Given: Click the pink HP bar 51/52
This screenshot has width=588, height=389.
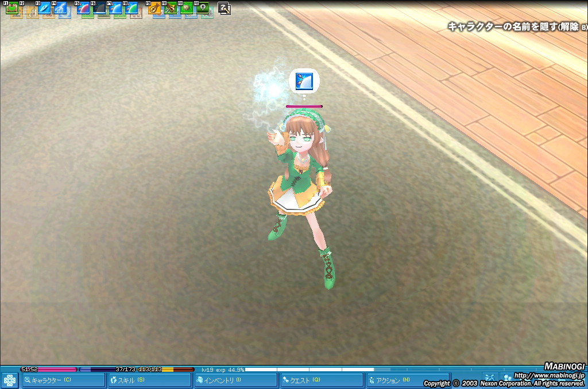Looking at the screenshot, I should (49, 369).
